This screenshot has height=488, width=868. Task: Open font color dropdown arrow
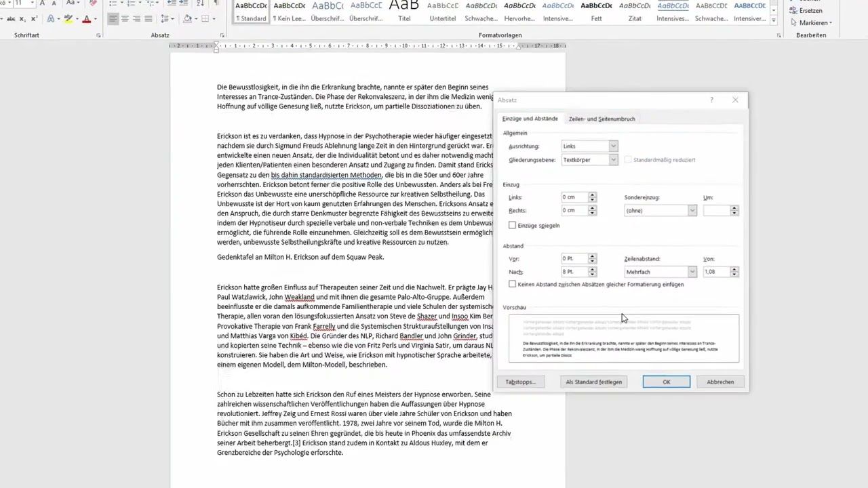[96, 19]
